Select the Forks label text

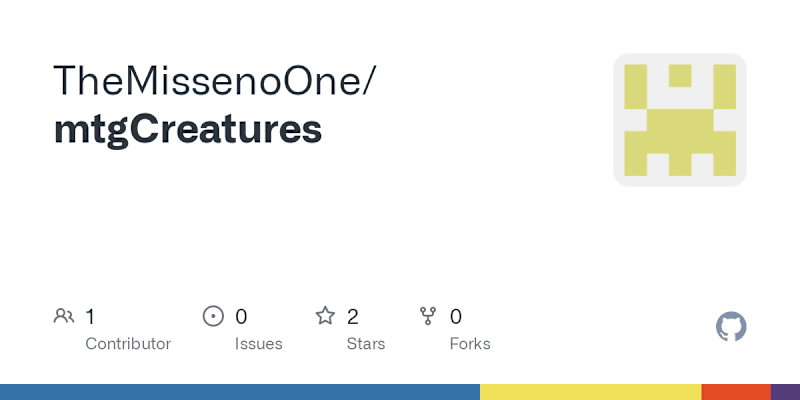[470, 344]
